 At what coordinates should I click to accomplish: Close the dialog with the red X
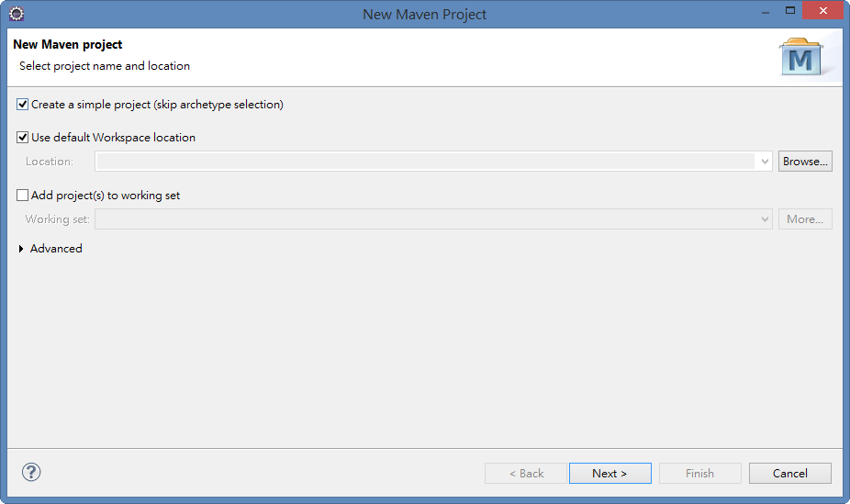coord(822,10)
